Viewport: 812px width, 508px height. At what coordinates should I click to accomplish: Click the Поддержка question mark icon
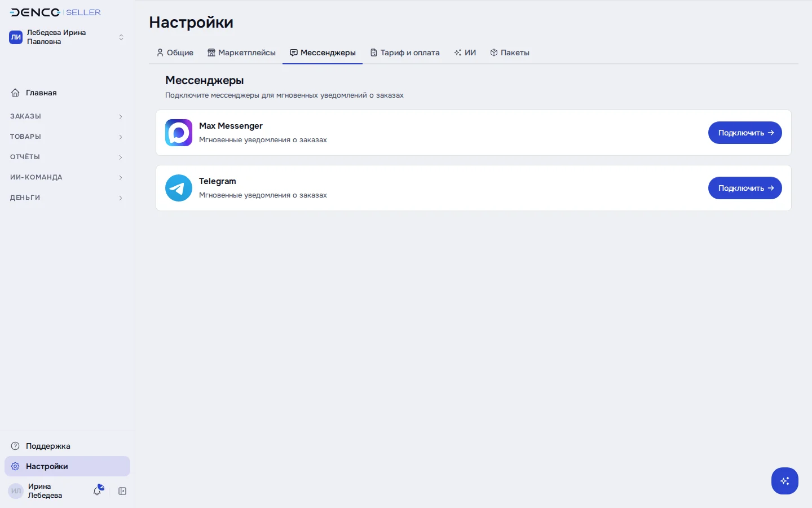pos(15,446)
